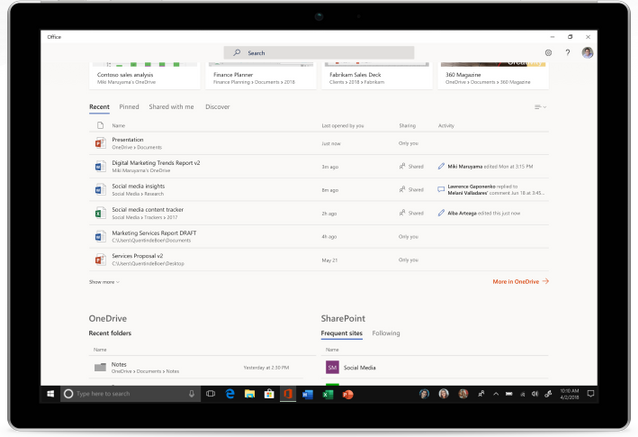Click the Shared icon for Social media content tracker
The image size is (638, 437).
pyautogui.click(x=402, y=213)
